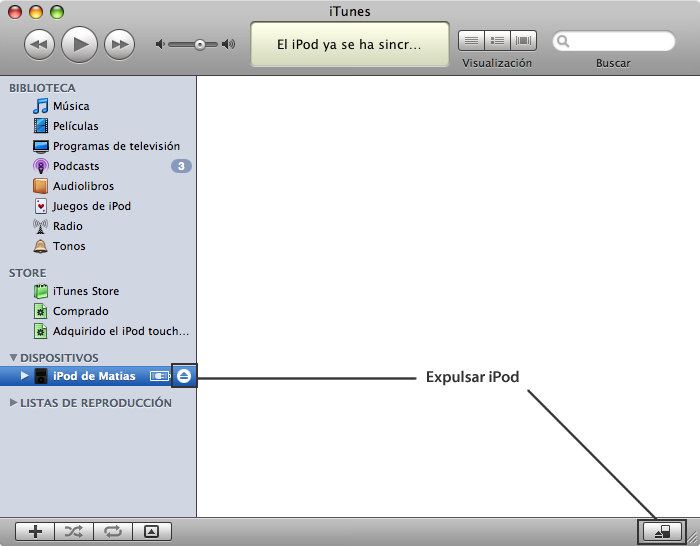The image size is (700, 546).
Task: Switch to grouped album view
Action: [497, 41]
